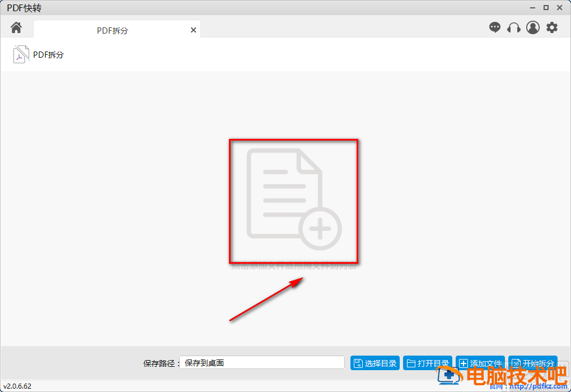Screen dimensions: 571x392
Task: Click the 保存路径 label
Action: (x=161, y=363)
